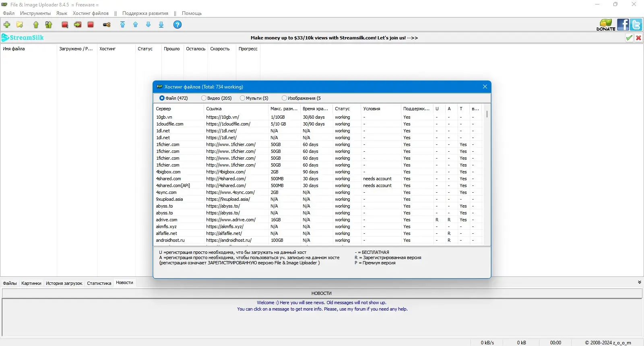Click the single green up arrow upload icon

(x=36, y=25)
